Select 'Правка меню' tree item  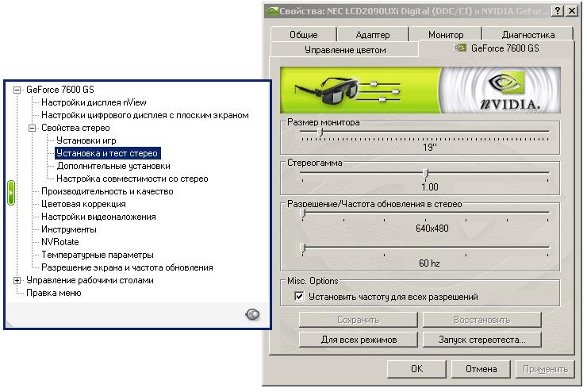53,293
